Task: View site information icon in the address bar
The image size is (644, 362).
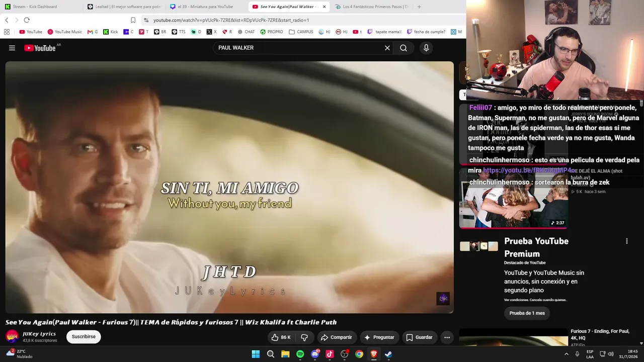Action: pyautogui.click(x=146, y=20)
